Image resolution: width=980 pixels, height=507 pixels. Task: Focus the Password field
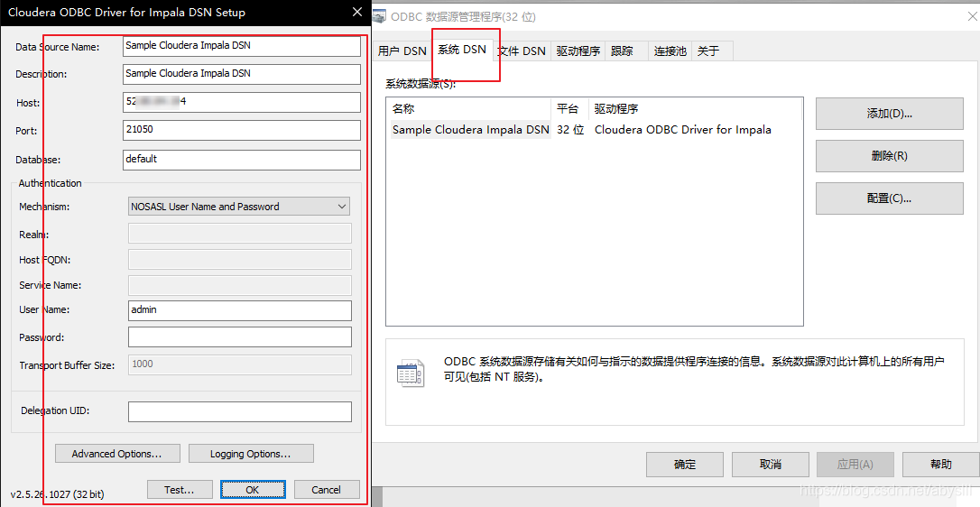coord(240,337)
